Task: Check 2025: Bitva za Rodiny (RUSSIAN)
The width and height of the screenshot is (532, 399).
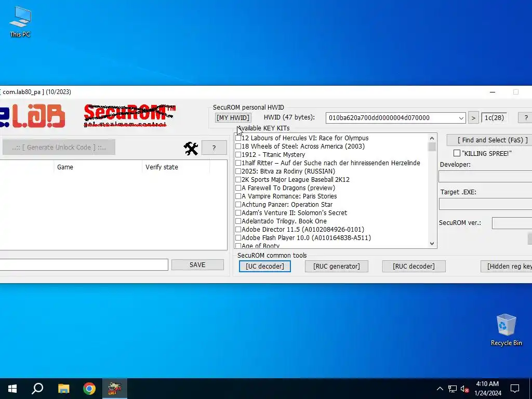Action: pyautogui.click(x=238, y=171)
